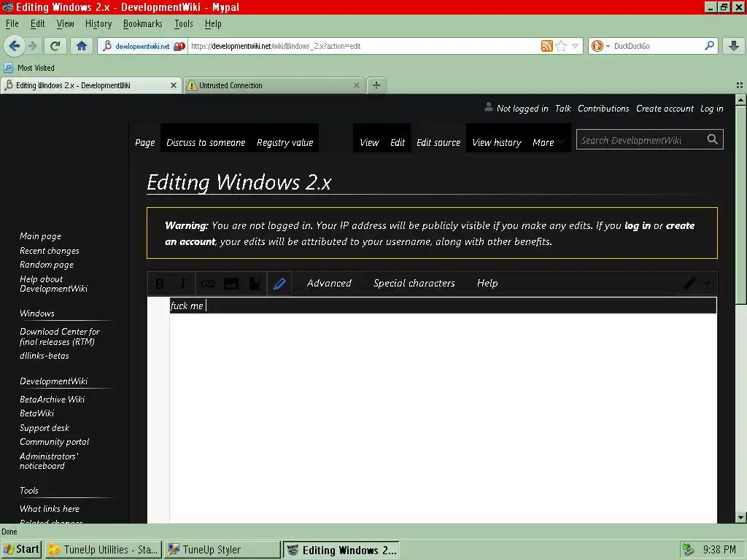Viewport: 747px width, 560px height.
Task: Expand the Special characters section
Action: tap(414, 284)
